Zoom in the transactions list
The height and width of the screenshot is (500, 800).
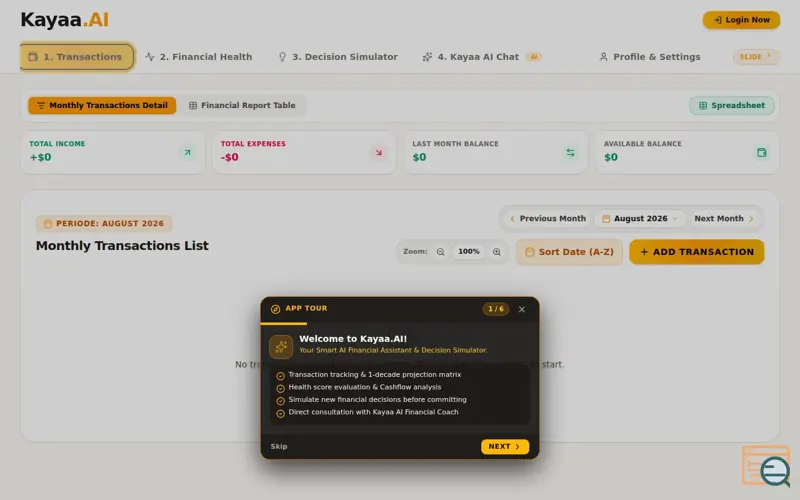click(x=496, y=252)
